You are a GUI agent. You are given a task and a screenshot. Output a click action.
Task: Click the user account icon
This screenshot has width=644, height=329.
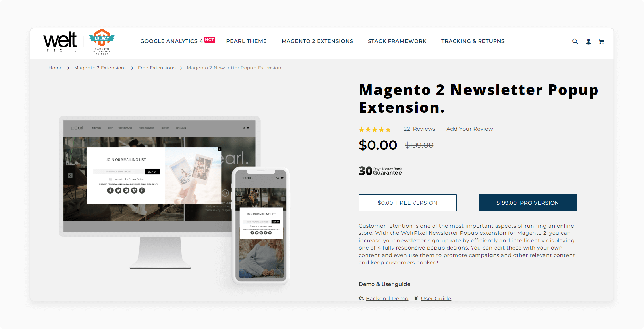587,41
